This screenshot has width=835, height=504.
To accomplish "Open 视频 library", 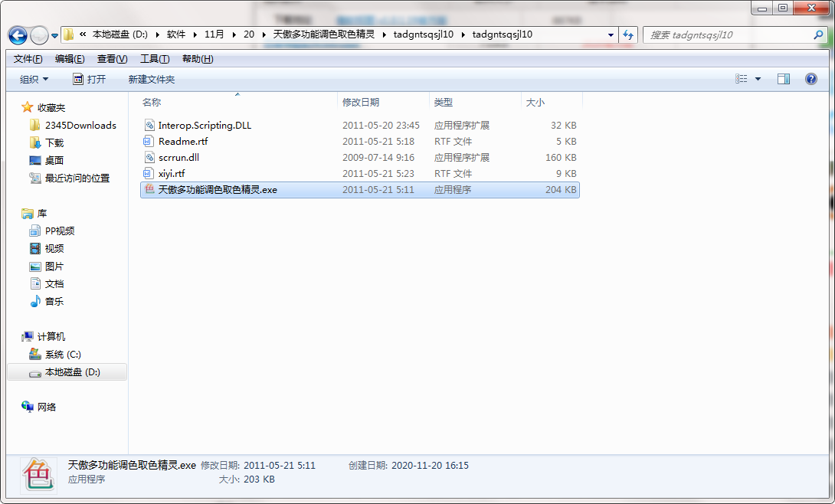I will click(54, 248).
